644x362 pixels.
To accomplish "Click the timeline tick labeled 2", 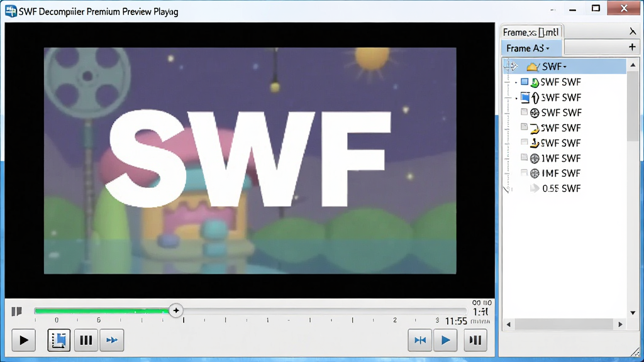I will pyautogui.click(x=395, y=320).
